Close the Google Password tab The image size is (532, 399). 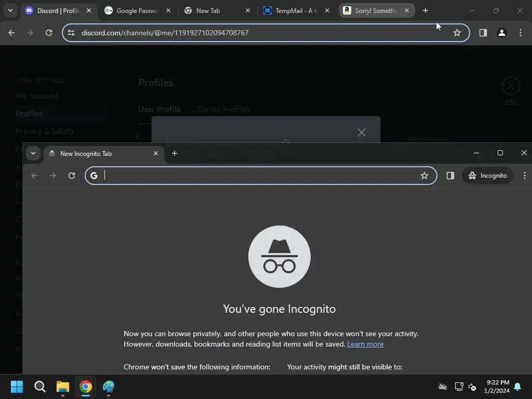pos(168,10)
